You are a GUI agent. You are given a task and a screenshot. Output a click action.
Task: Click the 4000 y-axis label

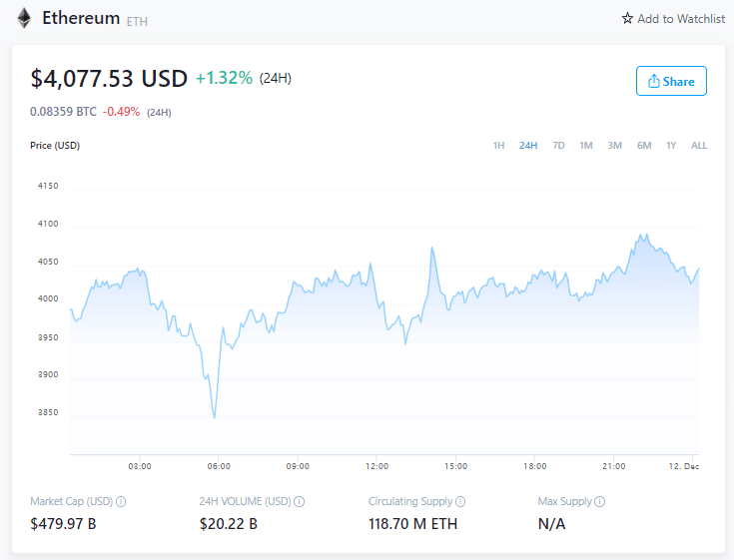coord(48,298)
